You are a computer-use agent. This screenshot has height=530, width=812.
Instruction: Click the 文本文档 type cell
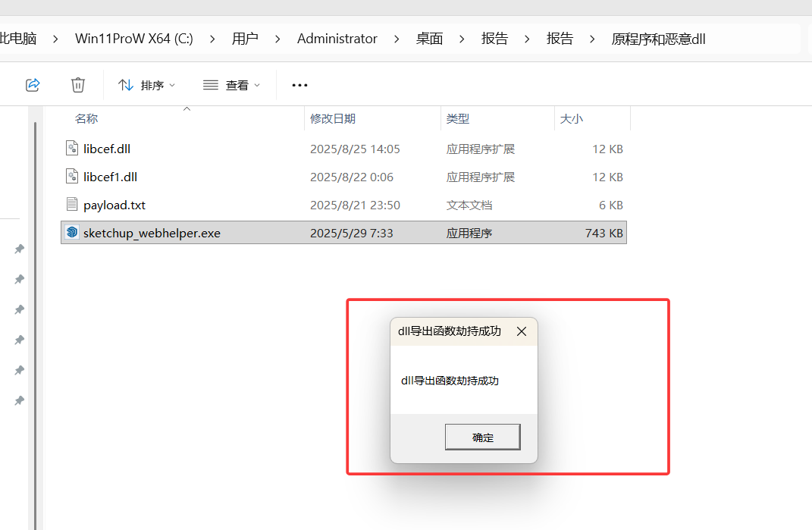click(x=469, y=205)
